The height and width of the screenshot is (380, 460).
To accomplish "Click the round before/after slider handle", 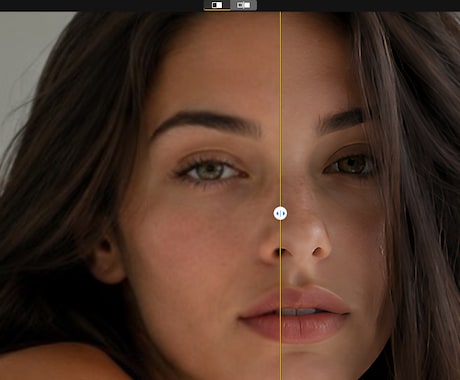I will (280, 213).
